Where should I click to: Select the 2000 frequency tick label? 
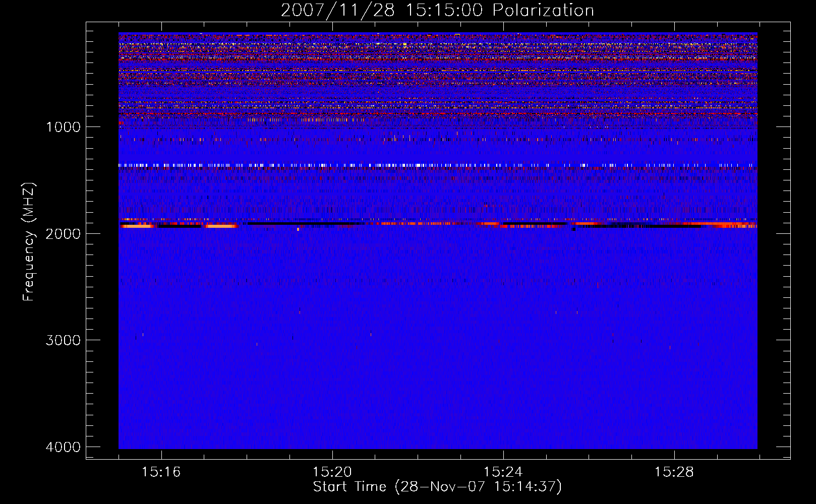pos(63,233)
